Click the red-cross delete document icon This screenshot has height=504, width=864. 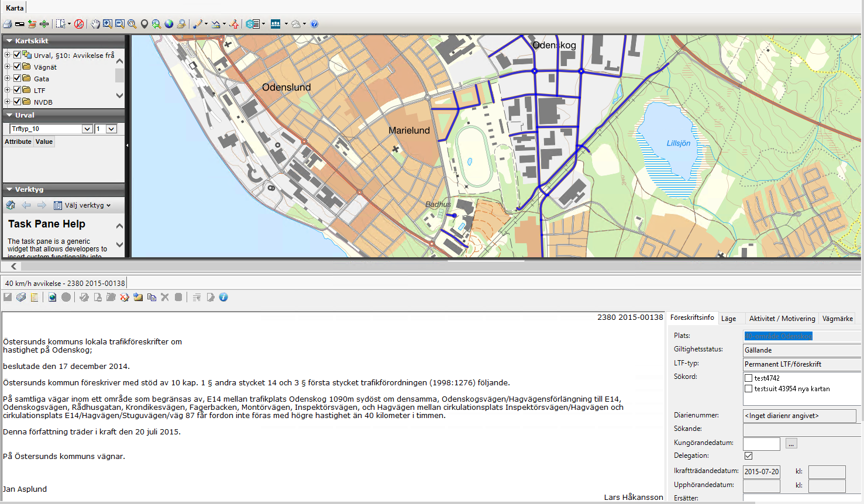tap(125, 297)
